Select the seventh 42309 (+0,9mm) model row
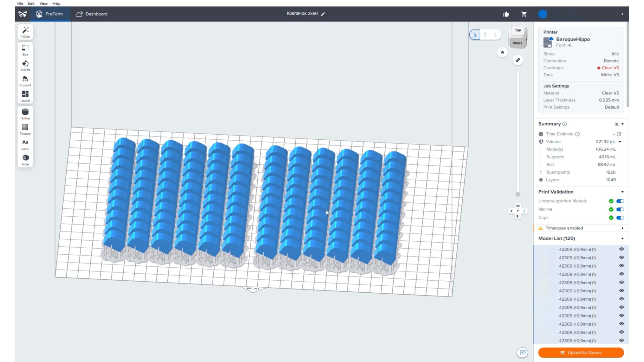644x362 pixels. coord(581,299)
